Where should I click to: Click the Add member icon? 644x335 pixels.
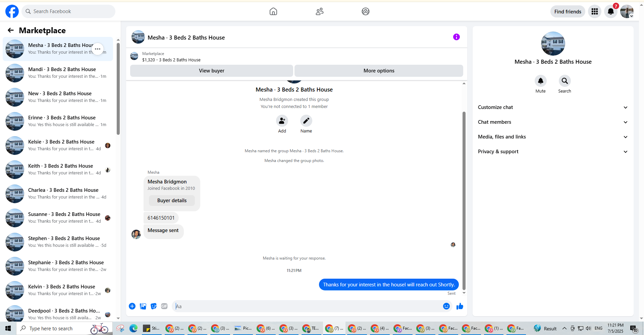coord(282,121)
